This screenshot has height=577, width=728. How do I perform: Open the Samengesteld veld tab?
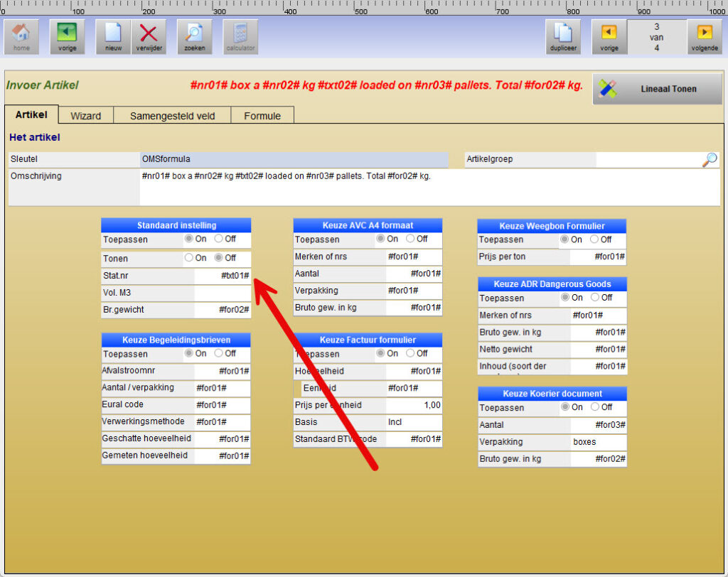point(172,116)
